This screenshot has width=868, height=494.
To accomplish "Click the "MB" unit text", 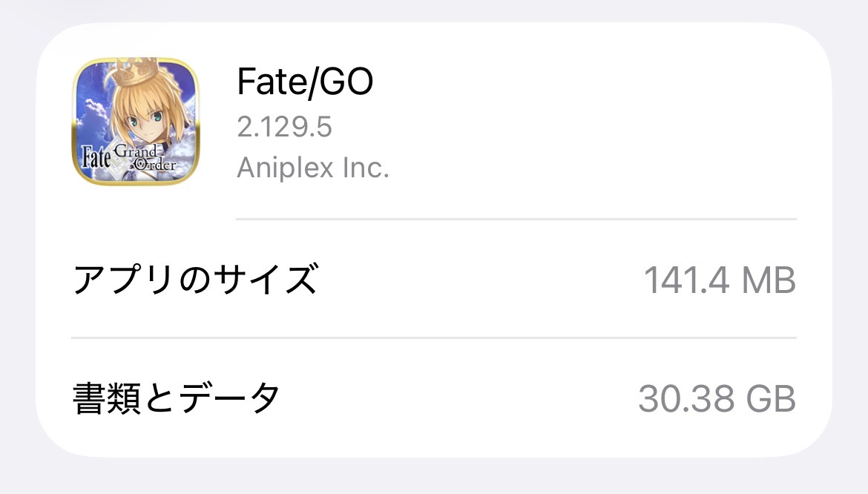I will pos(769,280).
